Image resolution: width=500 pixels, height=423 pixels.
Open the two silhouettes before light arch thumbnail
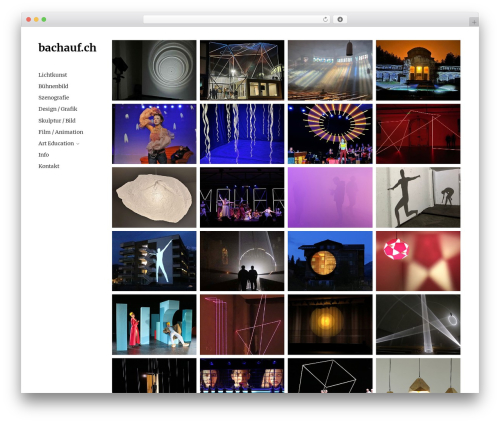pyautogui.click(x=242, y=261)
